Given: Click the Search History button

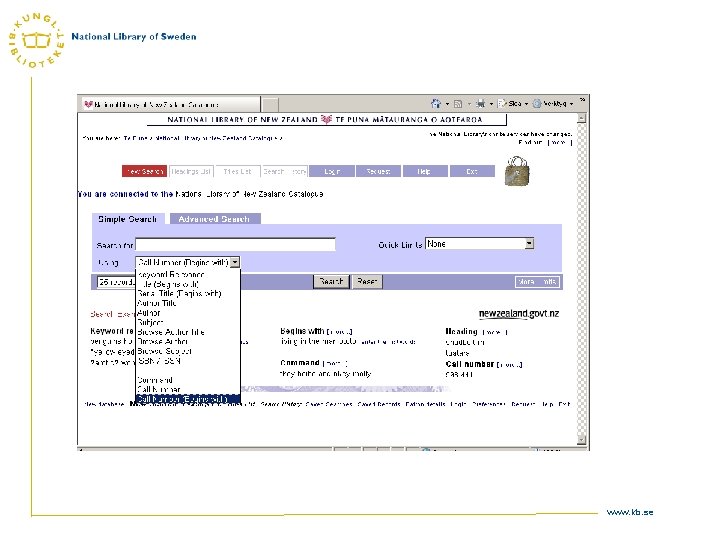Looking at the screenshot, I should 285,171.
